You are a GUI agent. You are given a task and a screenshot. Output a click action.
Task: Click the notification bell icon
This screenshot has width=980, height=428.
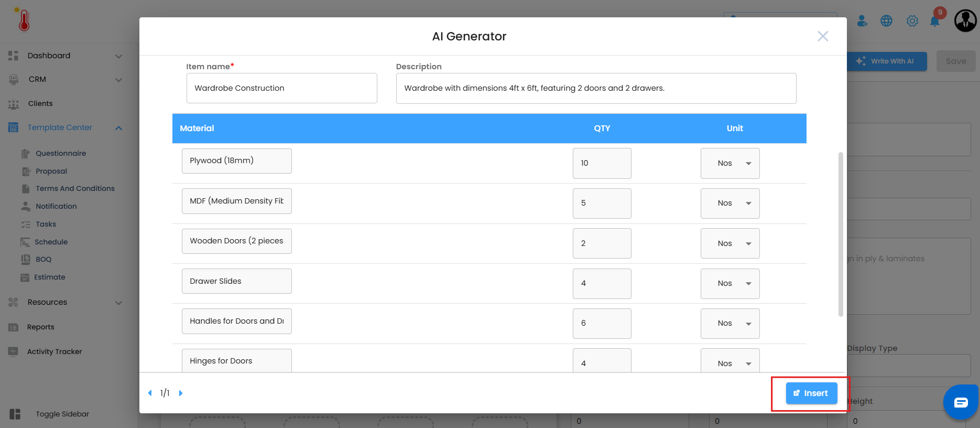(x=934, y=21)
